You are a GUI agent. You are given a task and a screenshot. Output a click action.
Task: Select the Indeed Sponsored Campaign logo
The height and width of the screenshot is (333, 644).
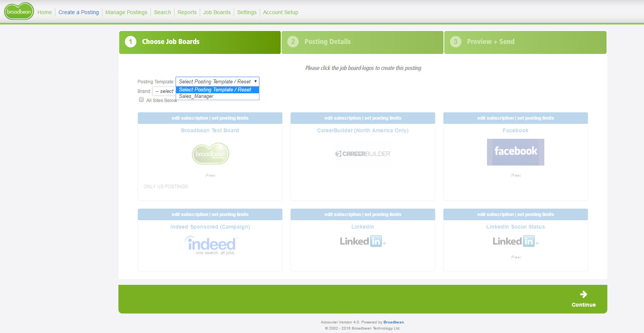[211, 245]
